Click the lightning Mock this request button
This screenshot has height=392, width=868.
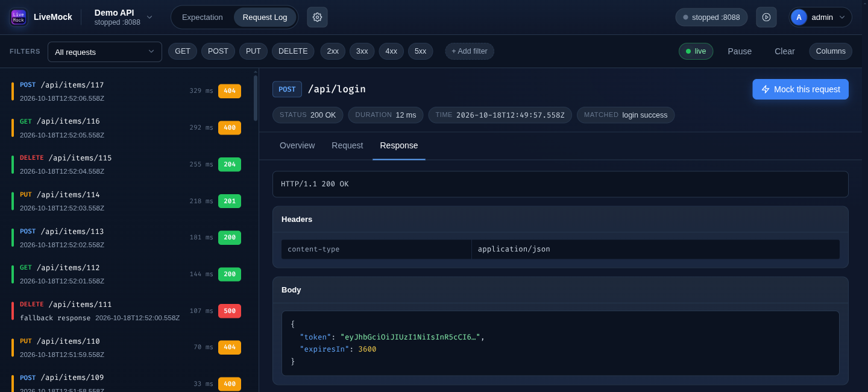click(x=800, y=89)
